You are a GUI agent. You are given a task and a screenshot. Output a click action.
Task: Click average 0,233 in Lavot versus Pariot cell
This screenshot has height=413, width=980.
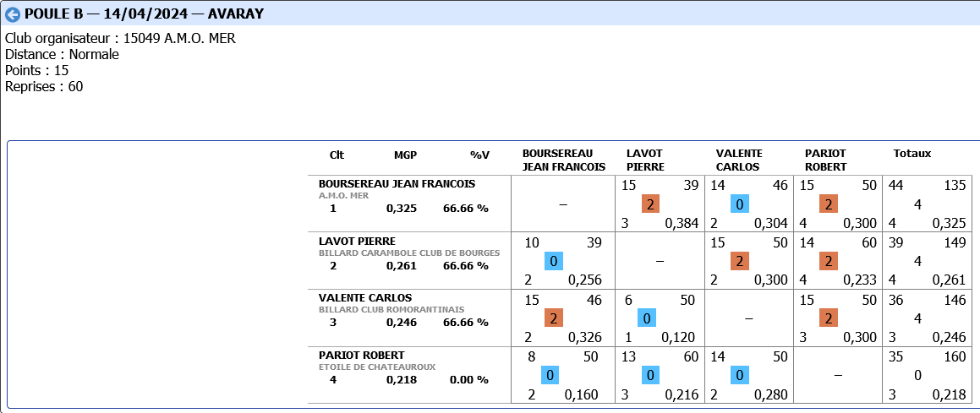click(x=859, y=280)
